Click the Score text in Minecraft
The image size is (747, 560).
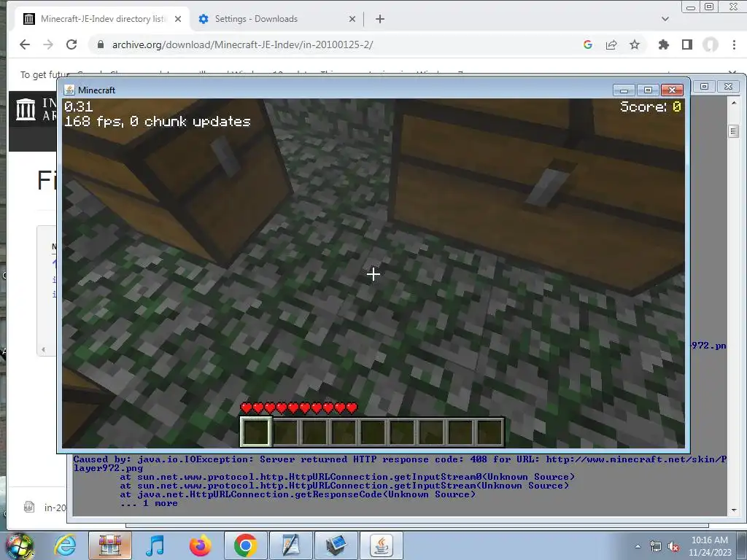coord(651,106)
